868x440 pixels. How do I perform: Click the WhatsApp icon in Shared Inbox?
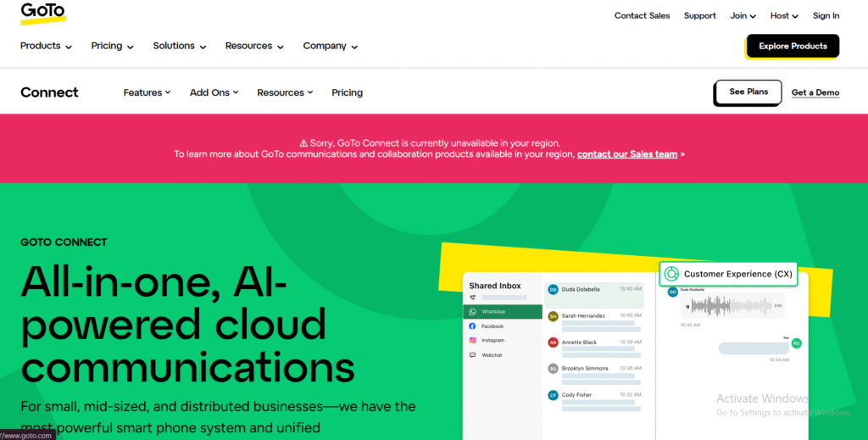tap(473, 312)
